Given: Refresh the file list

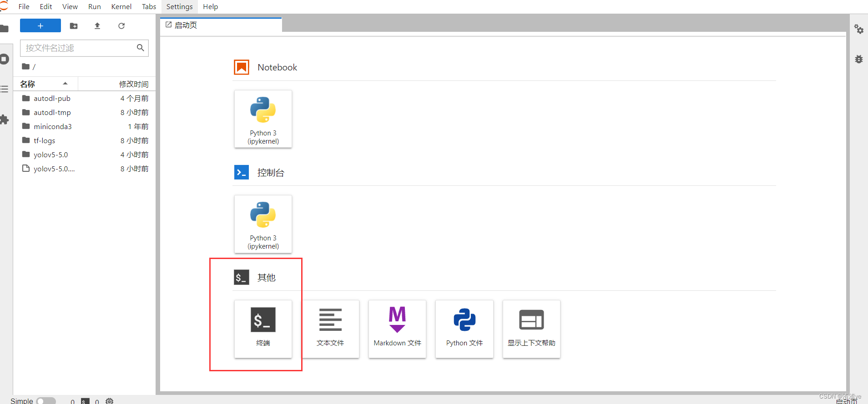Looking at the screenshot, I should tap(121, 26).
